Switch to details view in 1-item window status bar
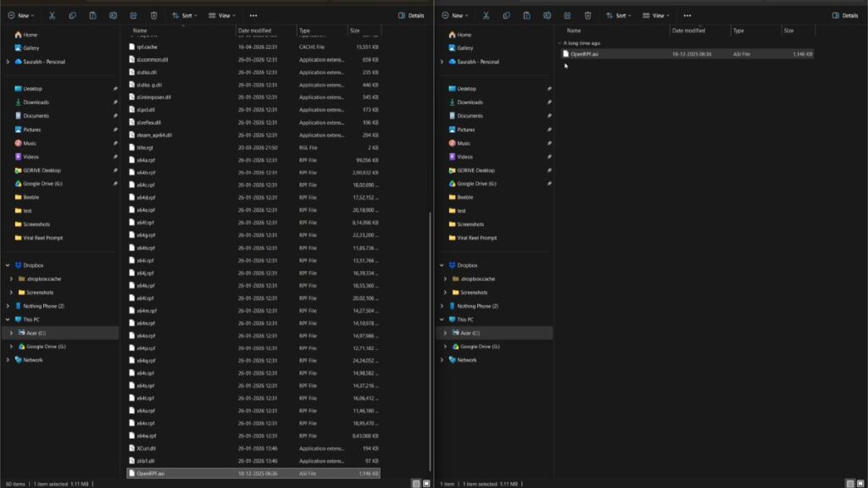The width and height of the screenshot is (868, 488). pyautogui.click(x=850, y=484)
